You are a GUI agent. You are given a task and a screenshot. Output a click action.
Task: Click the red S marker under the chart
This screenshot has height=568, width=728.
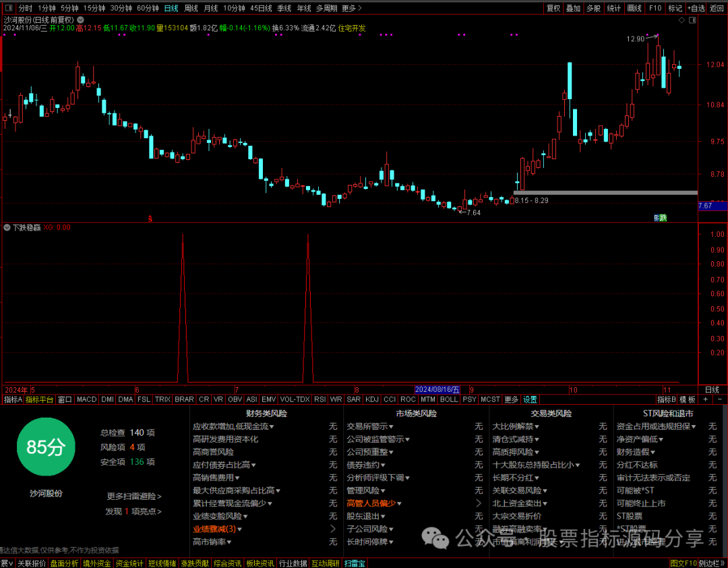tap(150, 219)
